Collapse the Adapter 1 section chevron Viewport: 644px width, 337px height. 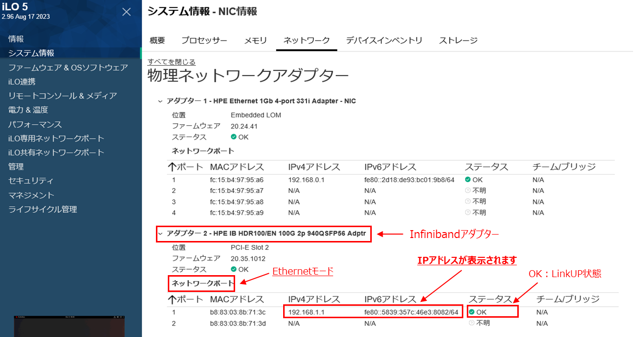[160, 101]
